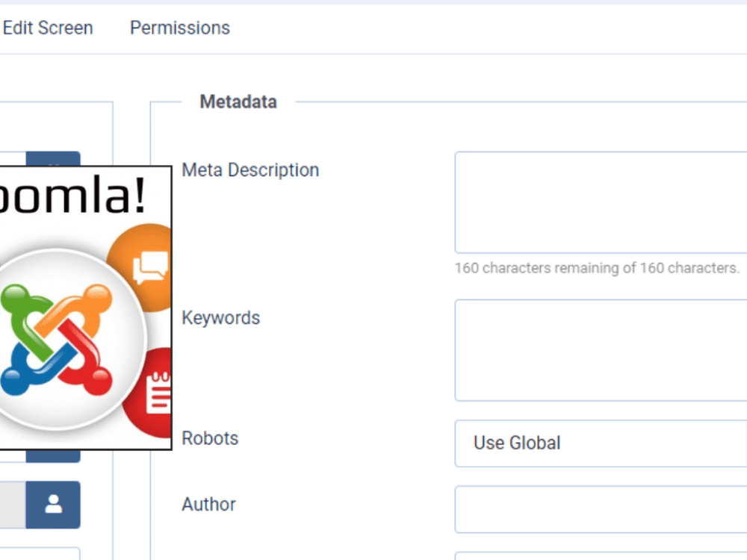Click the Metadata section heading
The image size is (747, 560).
coord(238,102)
